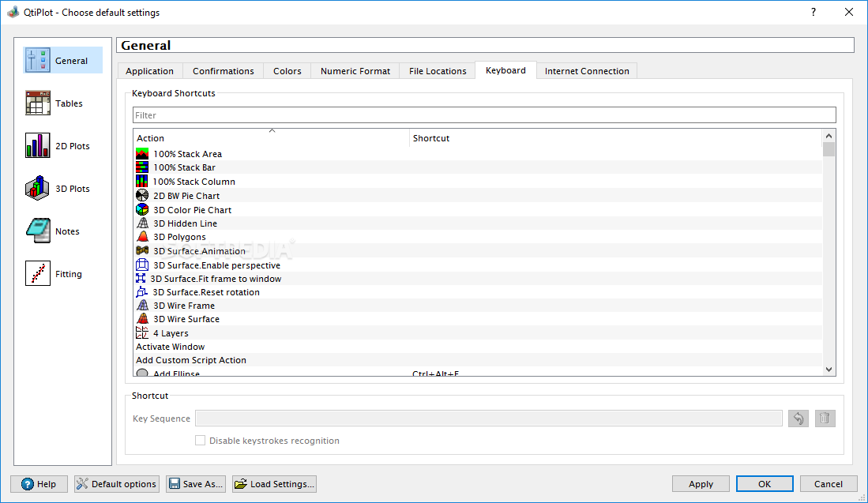Click the 3D Surface.Animation icon

click(142, 250)
